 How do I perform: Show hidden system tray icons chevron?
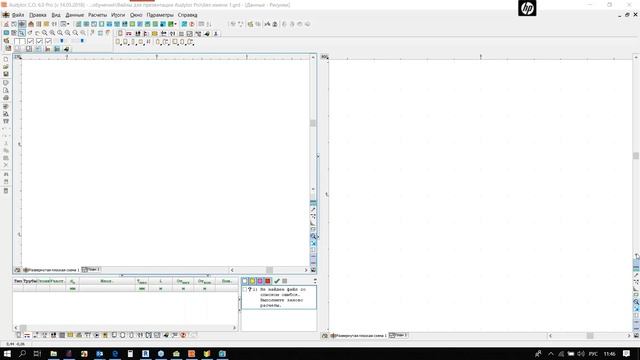(551, 354)
